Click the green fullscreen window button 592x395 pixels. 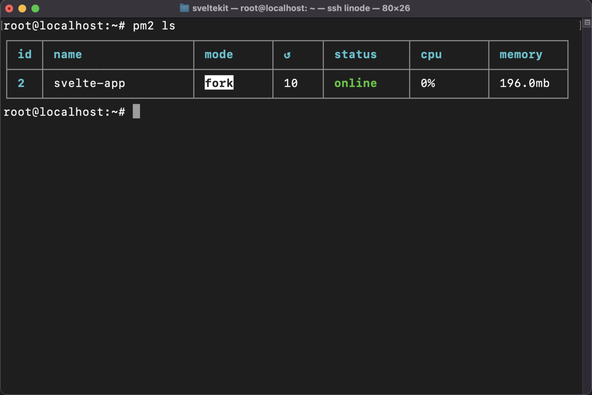point(35,8)
